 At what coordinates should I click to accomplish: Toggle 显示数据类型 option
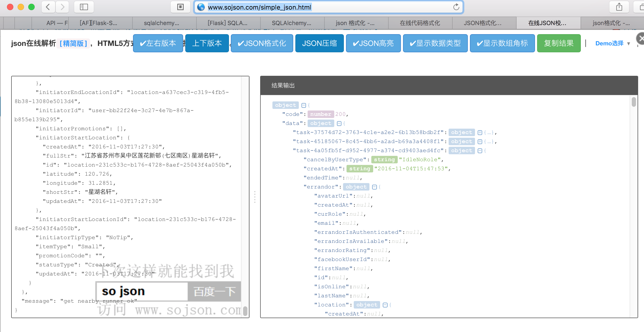point(435,43)
